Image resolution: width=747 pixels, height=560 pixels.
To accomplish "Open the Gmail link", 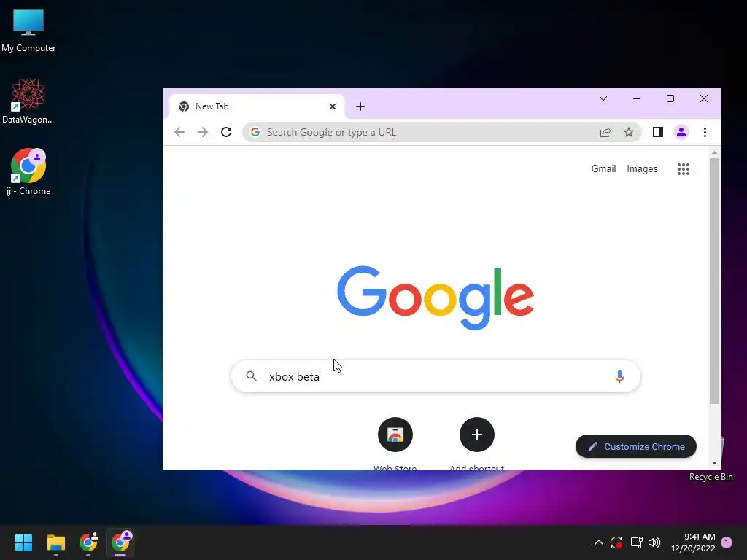I will point(603,168).
